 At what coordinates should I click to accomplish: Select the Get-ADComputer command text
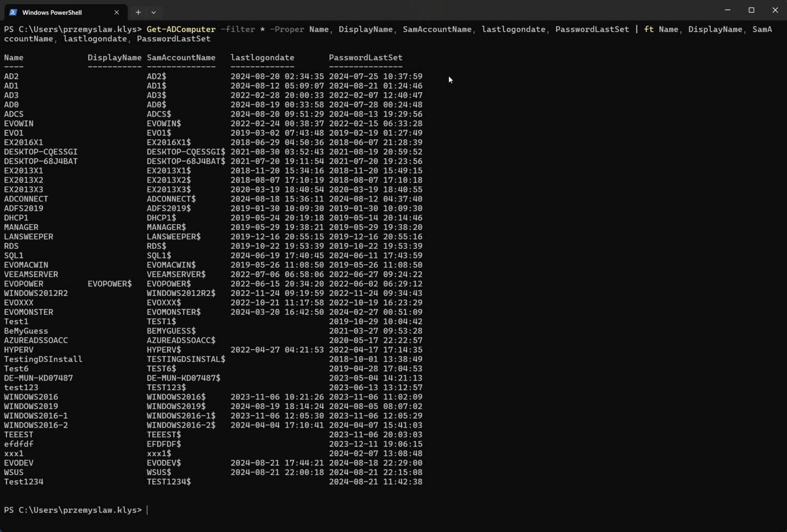click(x=181, y=29)
